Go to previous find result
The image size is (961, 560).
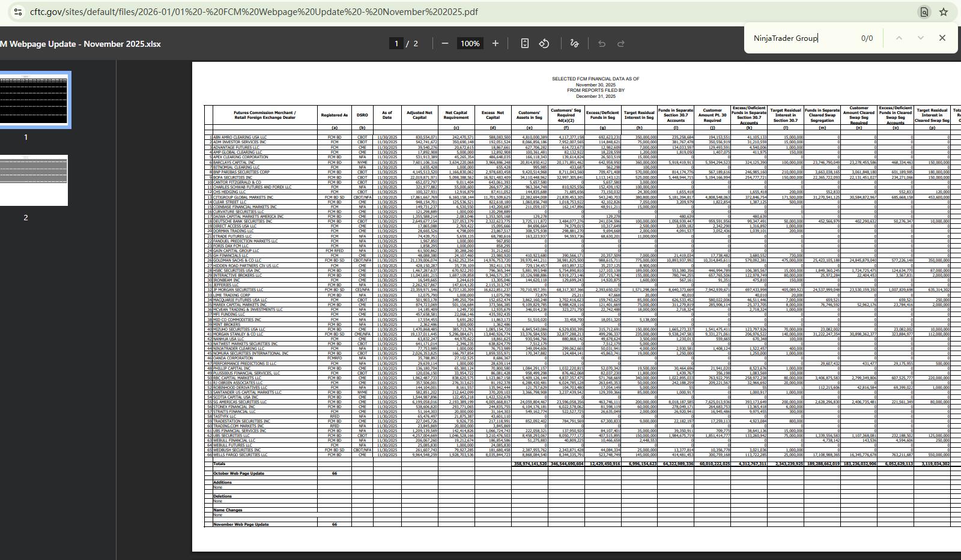pos(899,38)
